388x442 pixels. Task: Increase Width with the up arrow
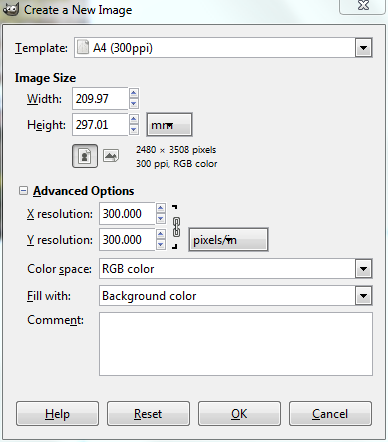click(x=134, y=93)
